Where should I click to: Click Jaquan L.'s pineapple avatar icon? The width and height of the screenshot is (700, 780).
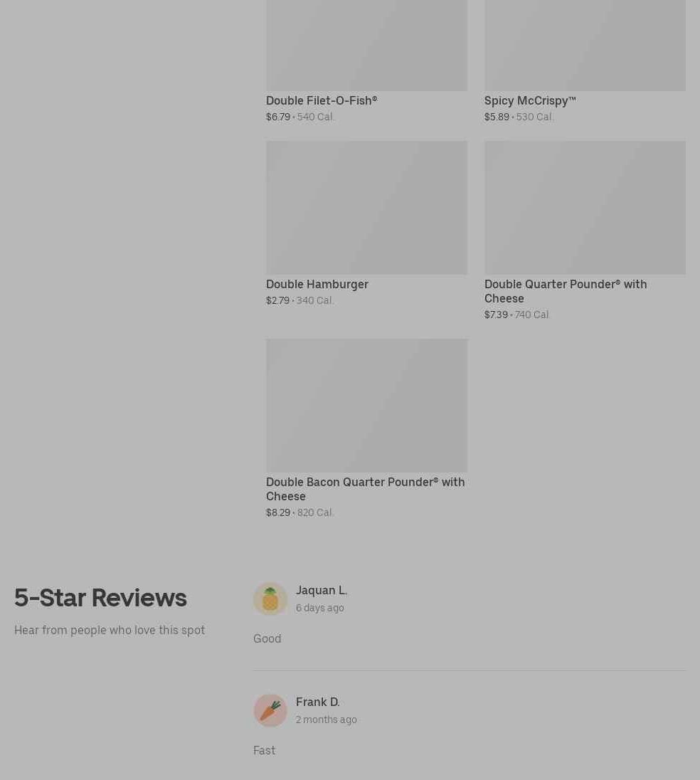tap(270, 599)
